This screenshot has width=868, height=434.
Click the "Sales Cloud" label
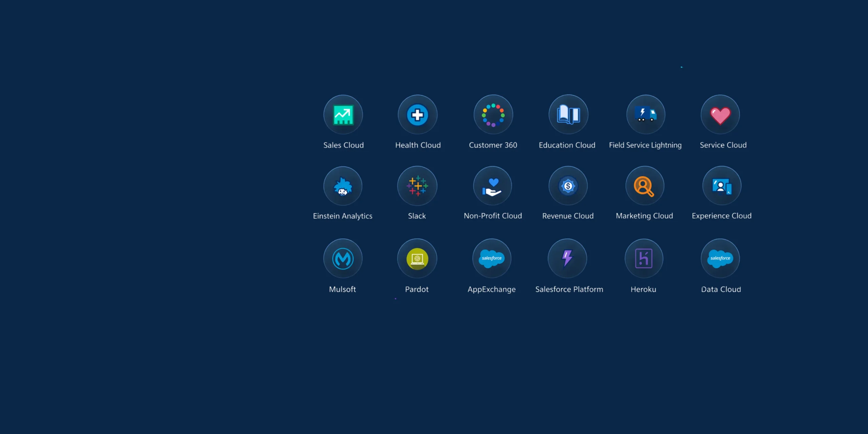click(x=343, y=145)
